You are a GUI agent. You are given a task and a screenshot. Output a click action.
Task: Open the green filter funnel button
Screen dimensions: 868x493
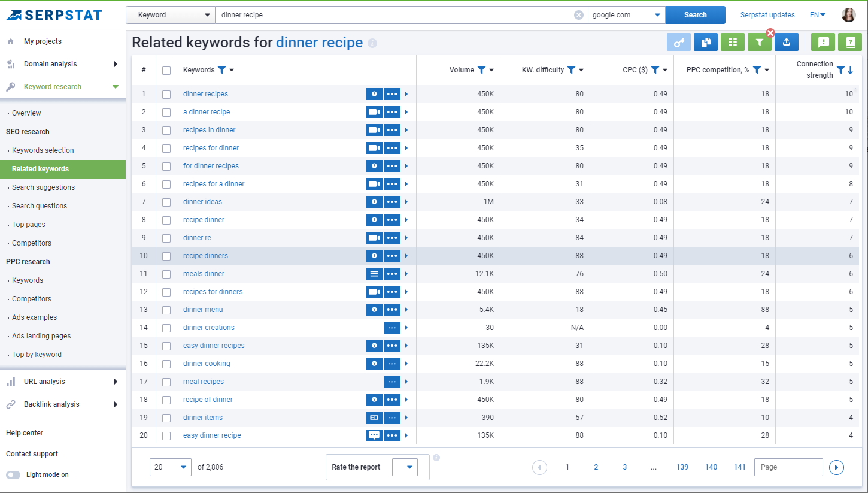tap(759, 42)
